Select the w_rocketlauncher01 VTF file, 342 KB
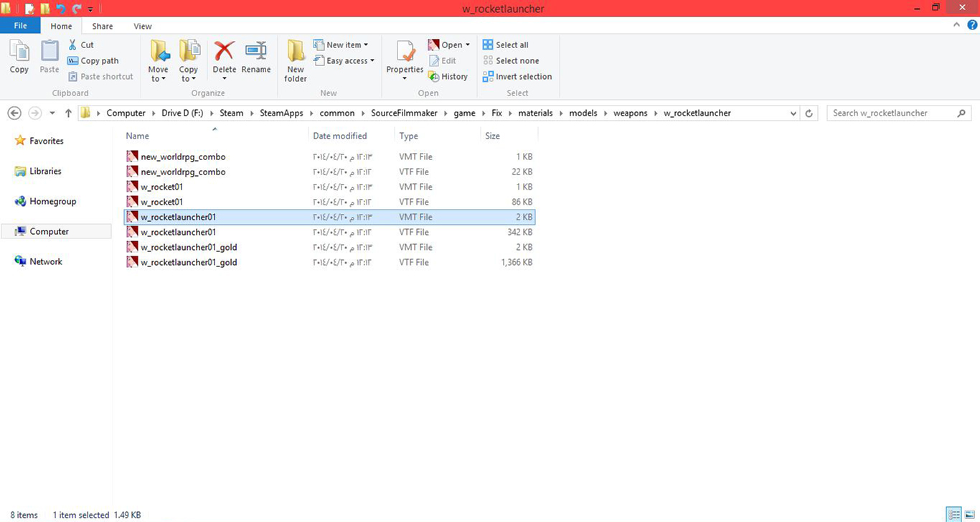The width and height of the screenshot is (980, 522). coord(329,232)
